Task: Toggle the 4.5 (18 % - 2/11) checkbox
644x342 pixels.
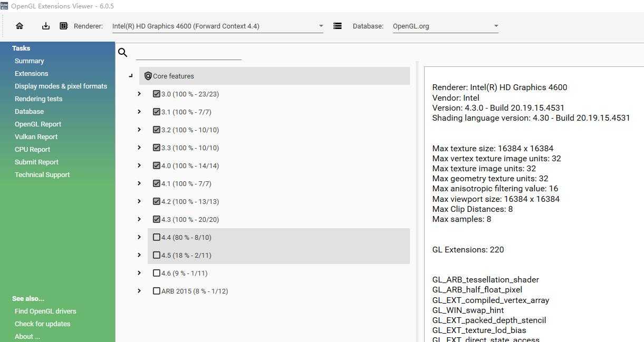Action: click(157, 255)
